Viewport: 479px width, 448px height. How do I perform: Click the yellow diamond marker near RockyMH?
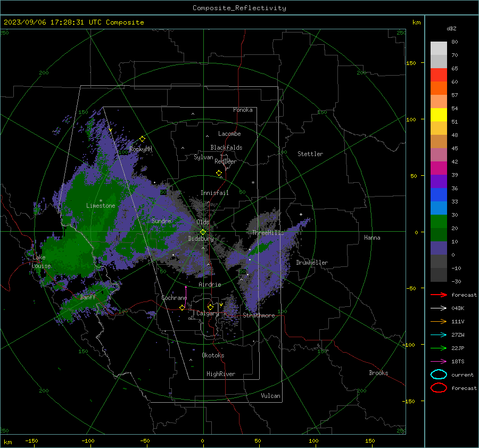click(142, 139)
